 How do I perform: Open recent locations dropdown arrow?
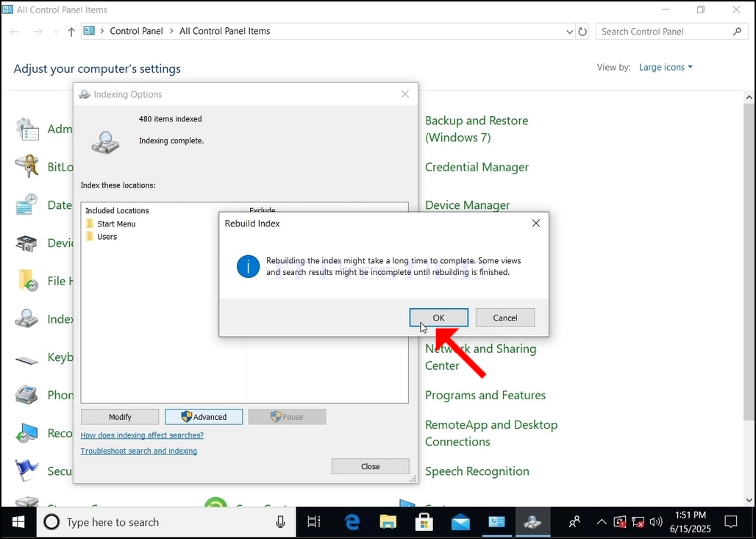click(x=56, y=32)
